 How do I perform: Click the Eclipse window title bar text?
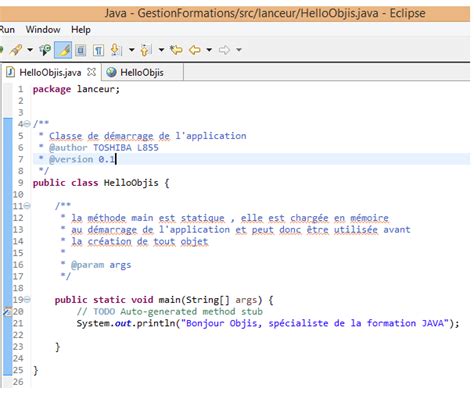tap(265, 13)
